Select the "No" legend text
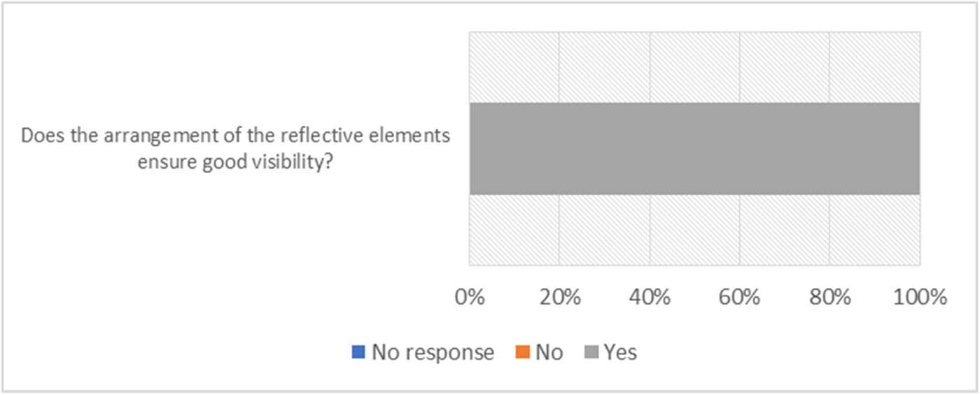 pos(549,352)
